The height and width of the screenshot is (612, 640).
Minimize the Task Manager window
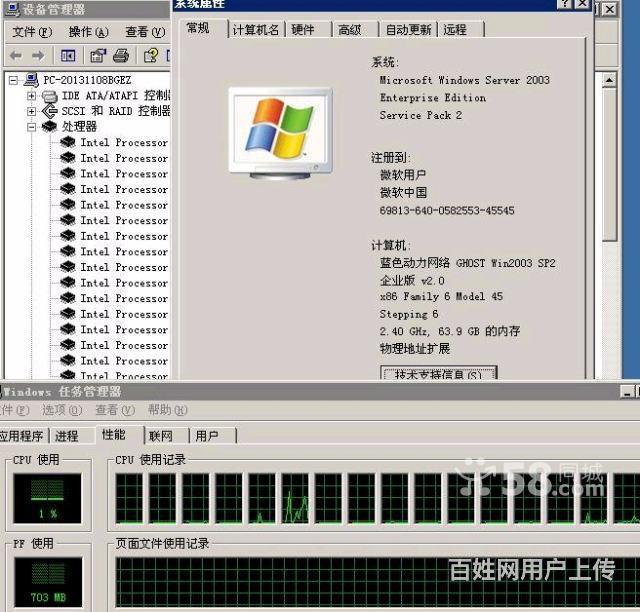tap(627, 392)
